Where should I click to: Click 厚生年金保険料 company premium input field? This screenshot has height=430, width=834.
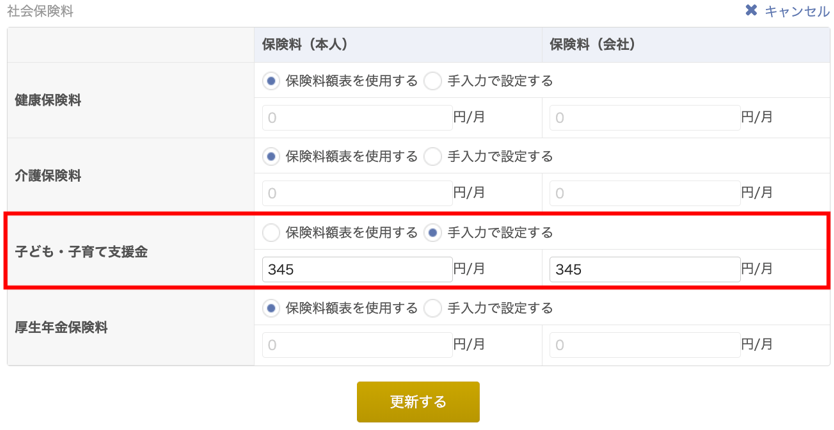tap(644, 346)
